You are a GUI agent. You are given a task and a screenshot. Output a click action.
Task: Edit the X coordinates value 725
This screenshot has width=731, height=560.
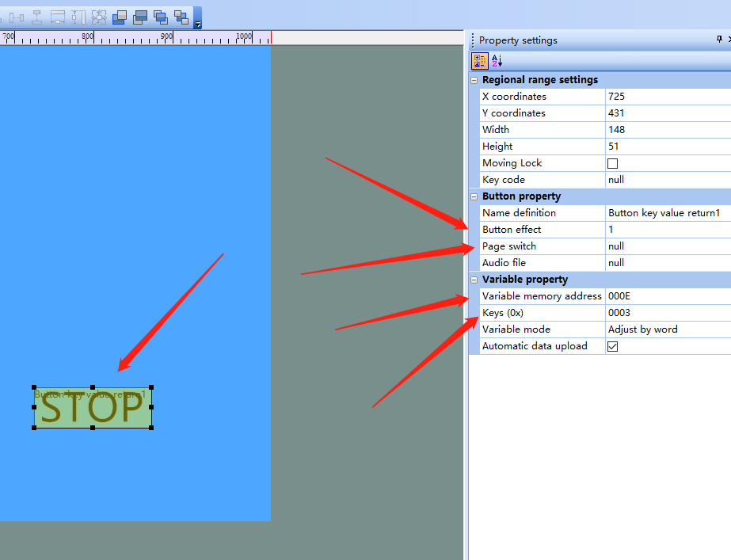tap(668, 97)
